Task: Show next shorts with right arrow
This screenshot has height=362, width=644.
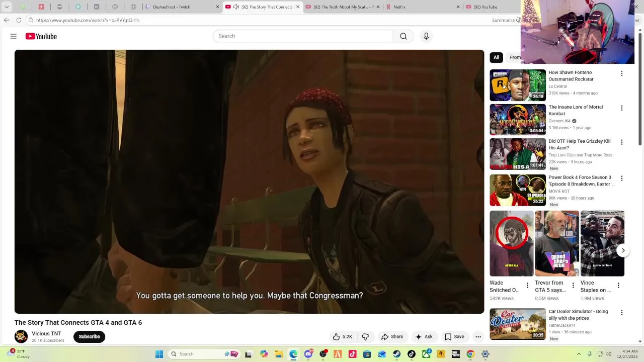Action: coord(623,250)
